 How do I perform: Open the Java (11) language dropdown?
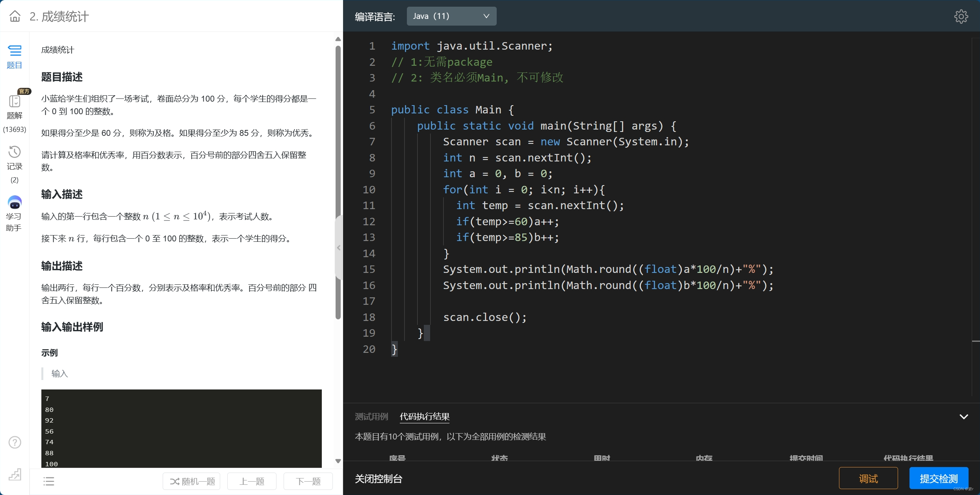coord(451,16)
